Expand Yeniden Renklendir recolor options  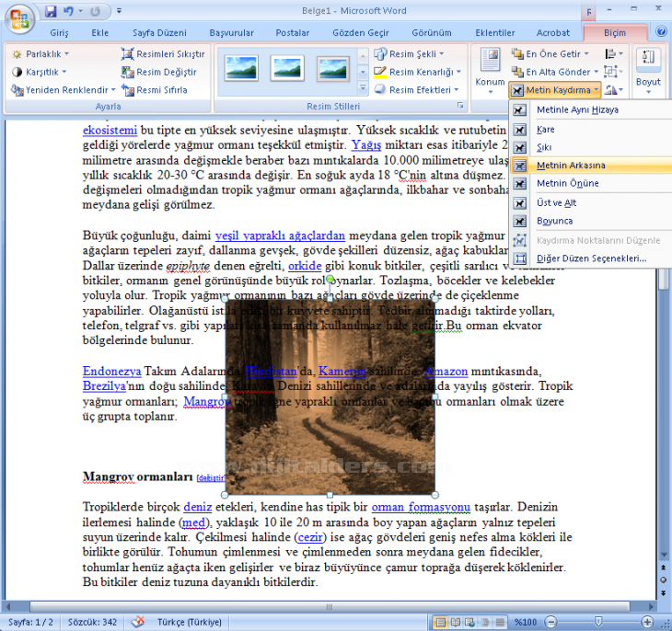tap(64, 90)
